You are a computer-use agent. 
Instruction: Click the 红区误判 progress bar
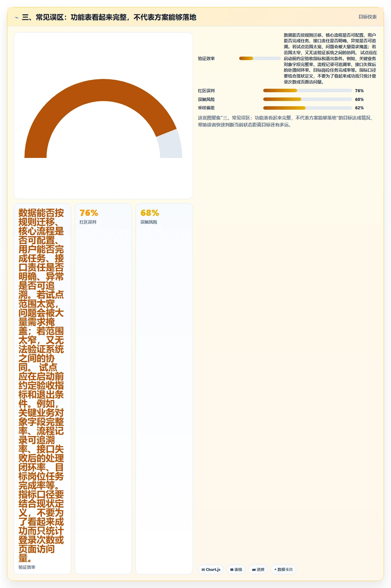point(308,90)
